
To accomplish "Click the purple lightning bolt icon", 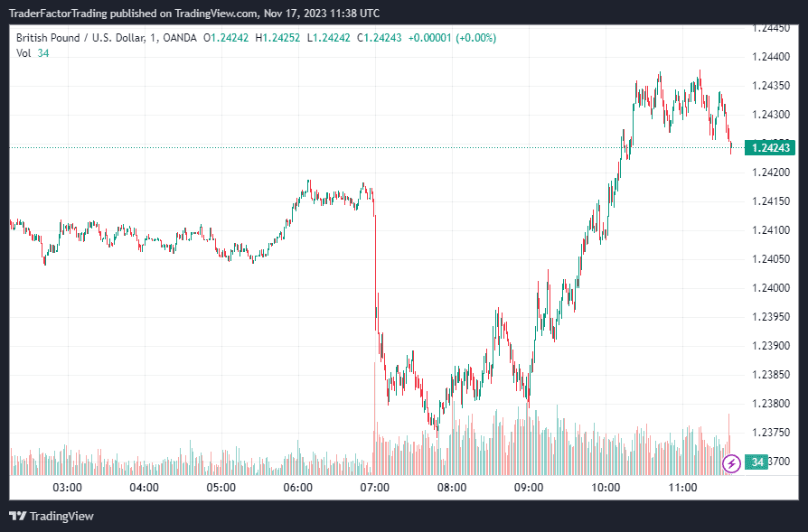I will tap(732, 463).
